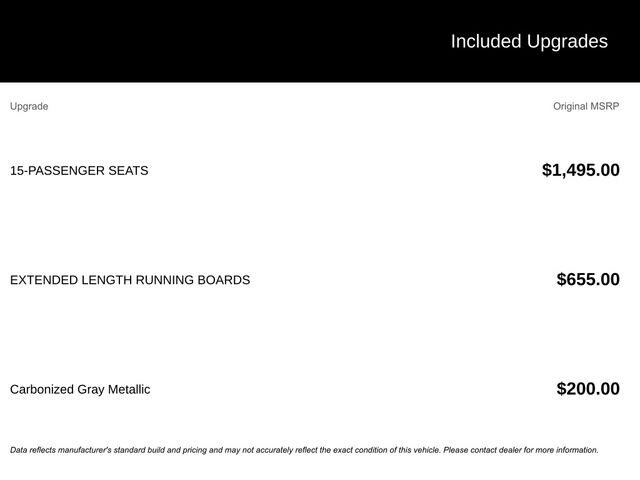Select the EXTENDED LENGTH RUNNING BOARDS upgrade name

130,280
